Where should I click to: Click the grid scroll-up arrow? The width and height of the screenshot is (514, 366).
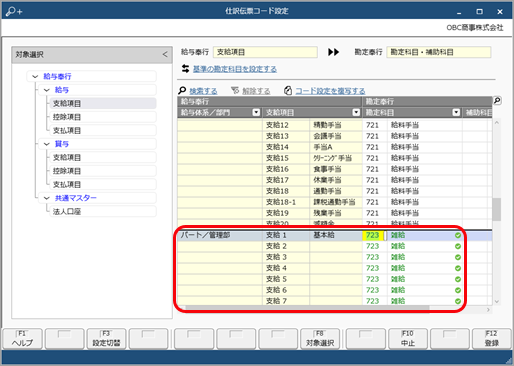coord(497,123)
